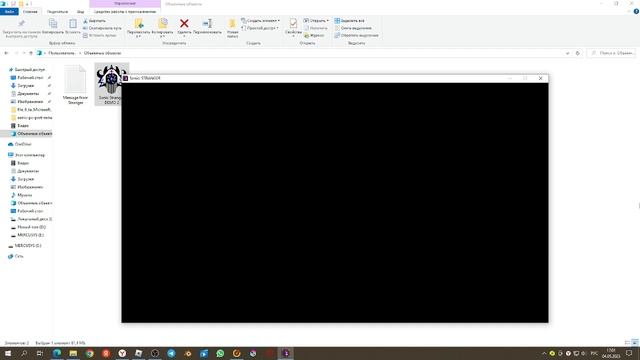Click the Copy (Копировать) ribbon icon
This screenshot has width=640, height=360.
click(53, 27)
